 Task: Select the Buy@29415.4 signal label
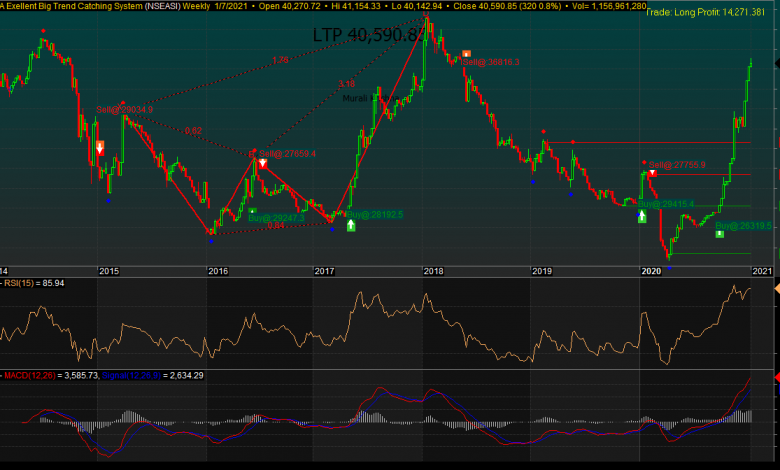666,204
